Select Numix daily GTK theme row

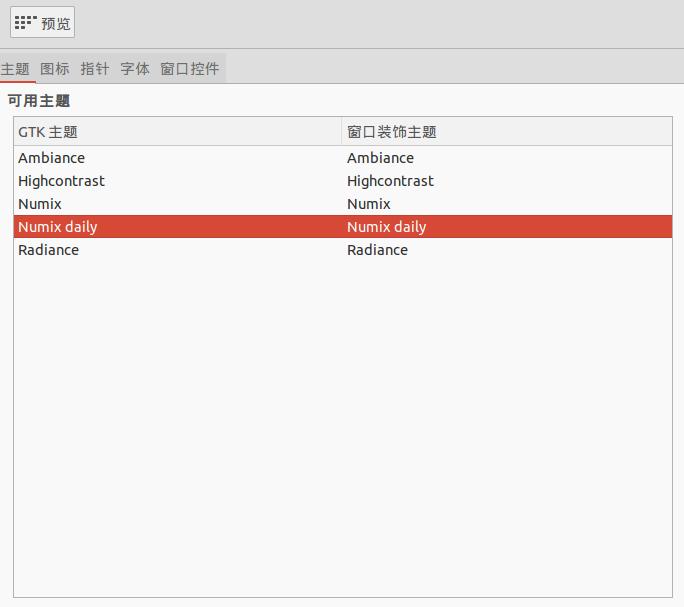58,227
